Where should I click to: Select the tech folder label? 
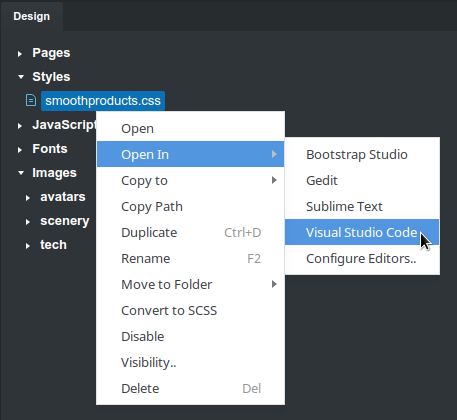click(53, 245)
